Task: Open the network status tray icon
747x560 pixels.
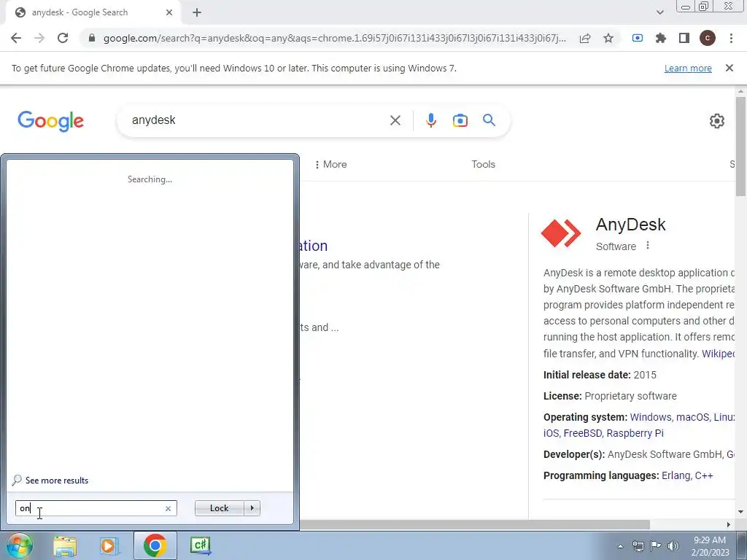Action: [x=638, y=546]
